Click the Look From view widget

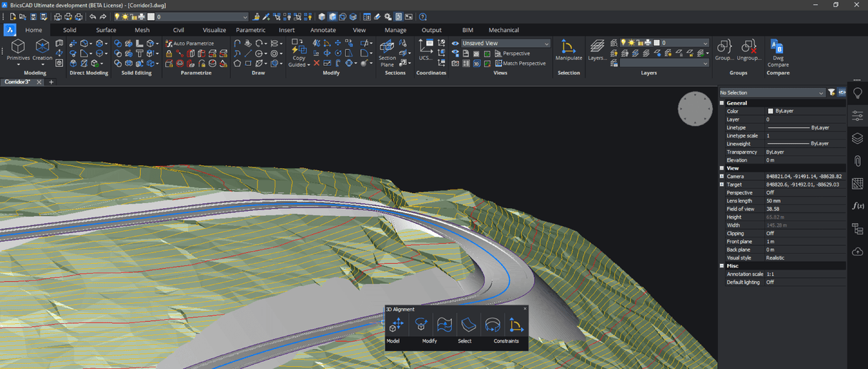pos(695,109)
